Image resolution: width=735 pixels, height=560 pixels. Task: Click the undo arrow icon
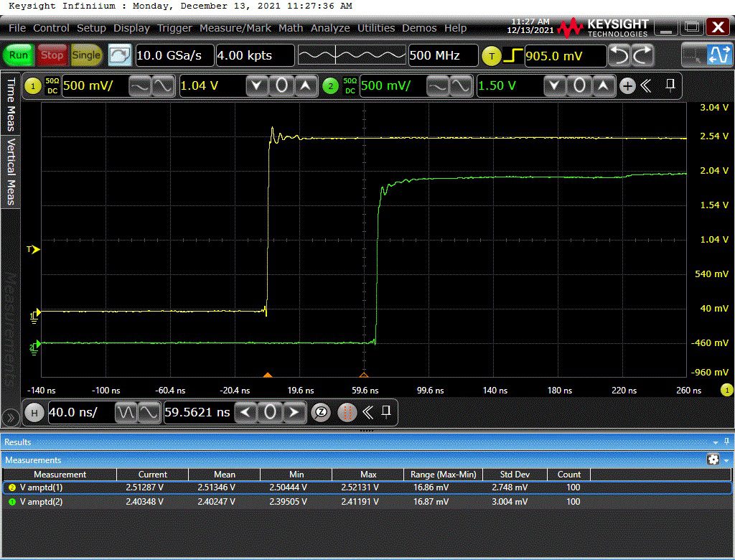[619, 55]
